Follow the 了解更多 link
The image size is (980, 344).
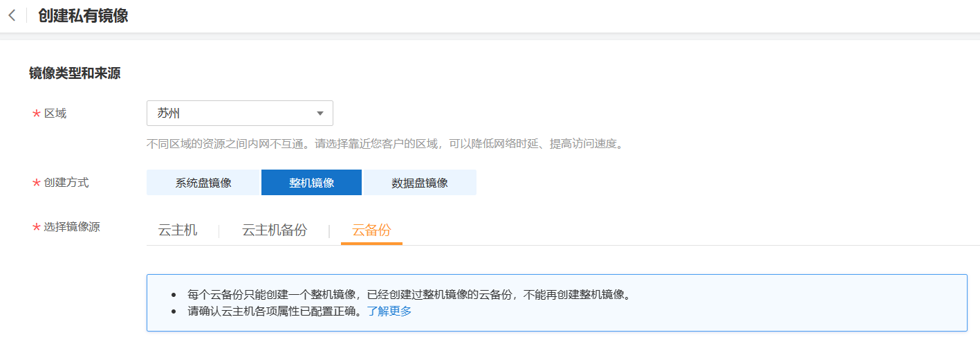pos(389,311)
